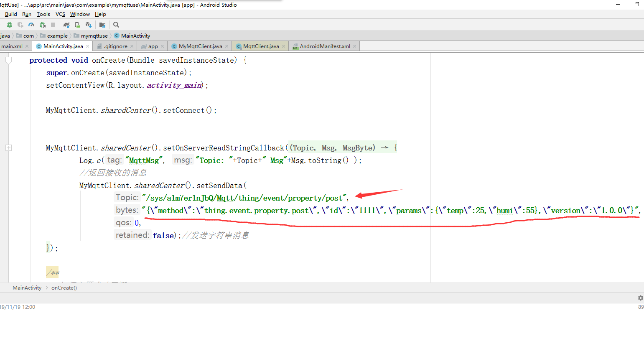644x346 pixels.
Task: Click the Stop square button
Action: pyautogui.click(x=53, y=25)
